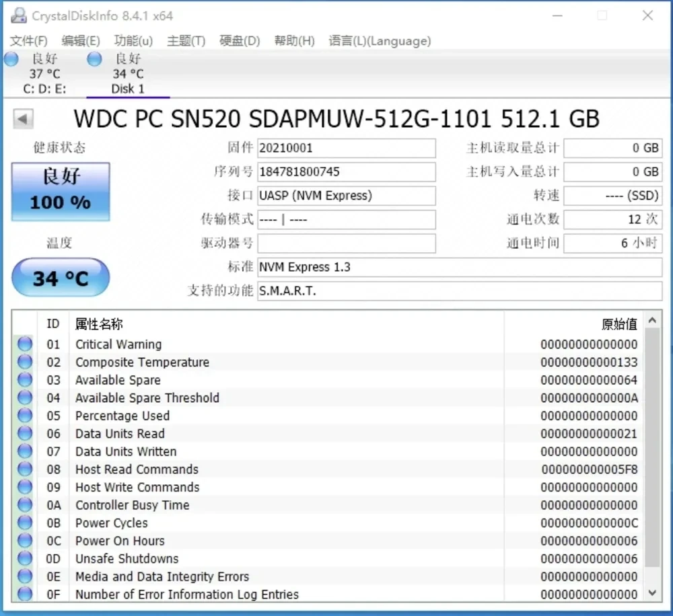Click the status icon for Critical Warning

(25, 344)
